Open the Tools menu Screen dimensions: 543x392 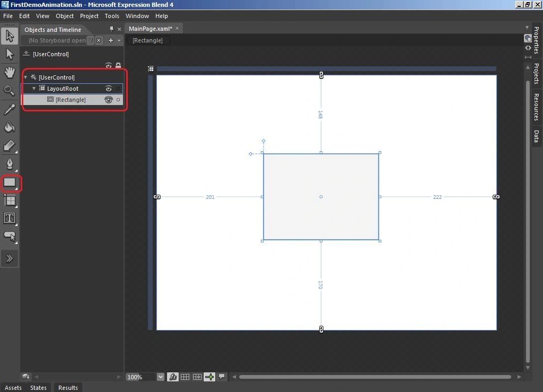[112, 16]
